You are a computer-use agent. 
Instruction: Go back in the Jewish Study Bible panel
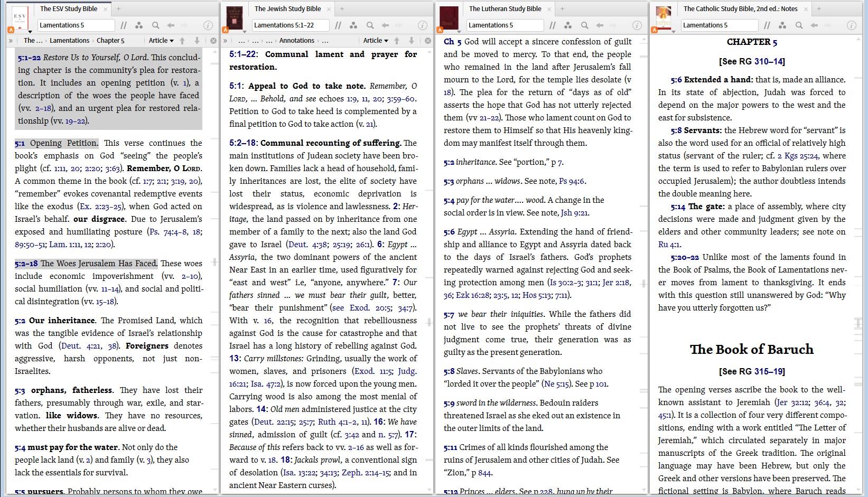385,25
